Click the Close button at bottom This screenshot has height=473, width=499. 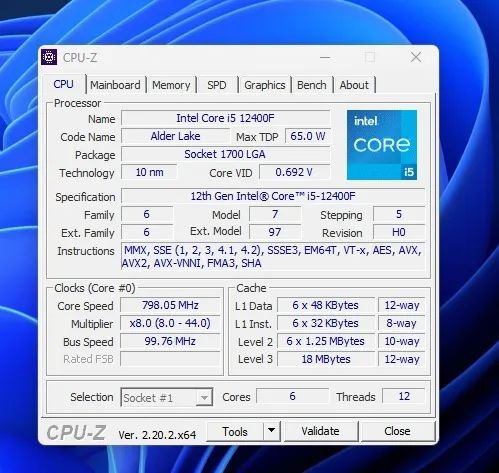(x=397, y=431)
